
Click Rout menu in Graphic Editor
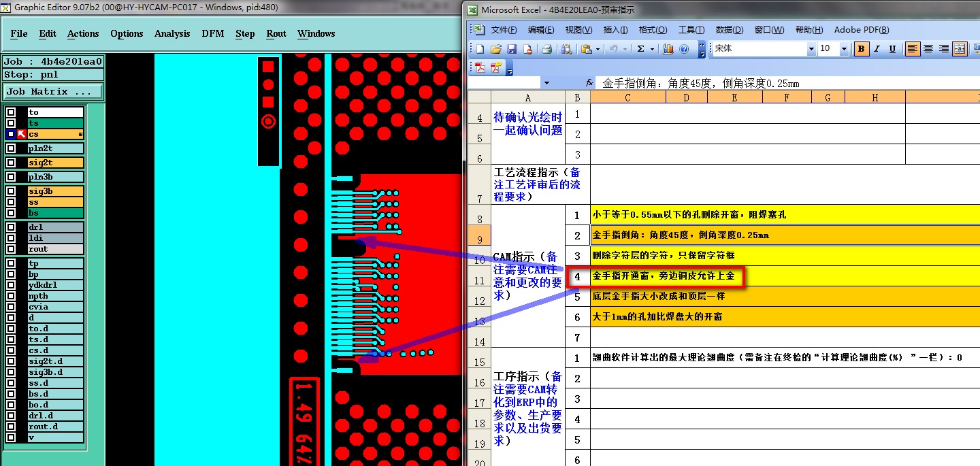[x=276, y=33]
